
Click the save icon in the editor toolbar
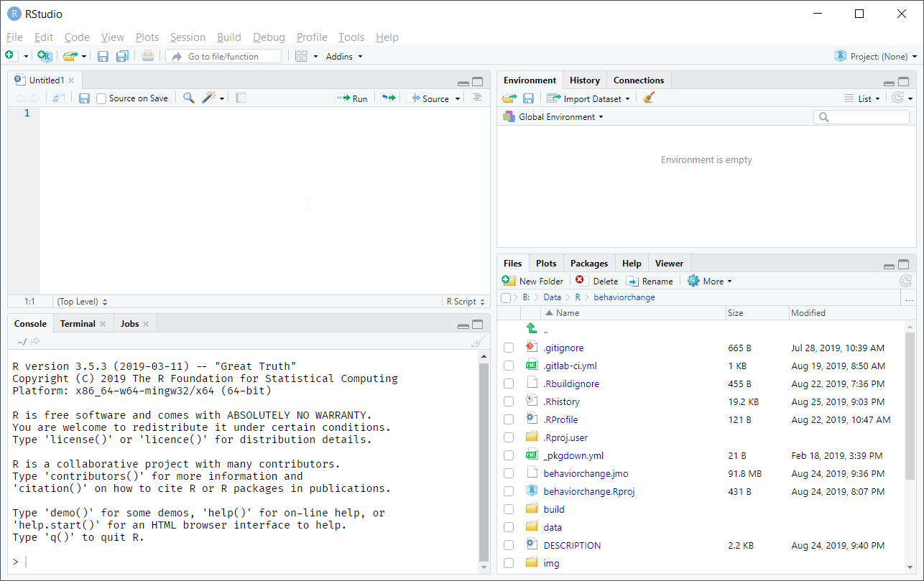[84, 98]
